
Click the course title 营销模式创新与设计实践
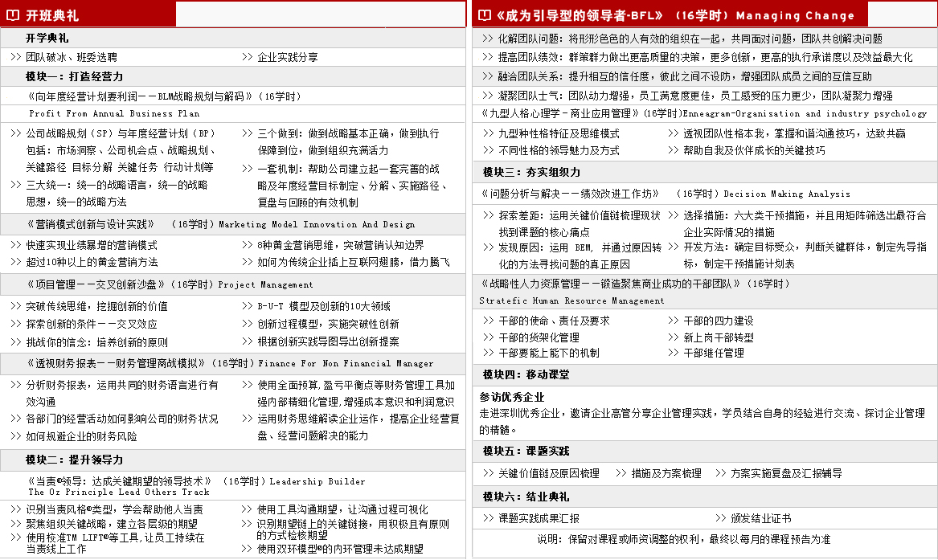(x=91, y=224)
